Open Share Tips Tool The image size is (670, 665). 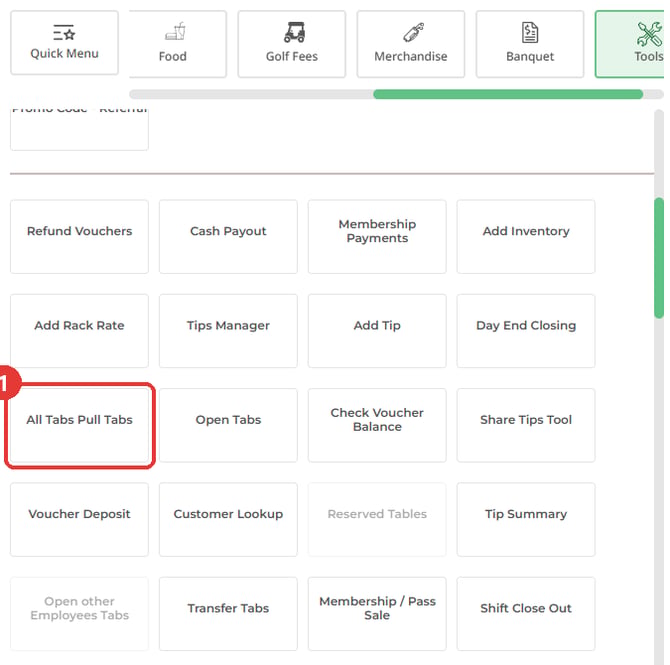tap(526, 425)
